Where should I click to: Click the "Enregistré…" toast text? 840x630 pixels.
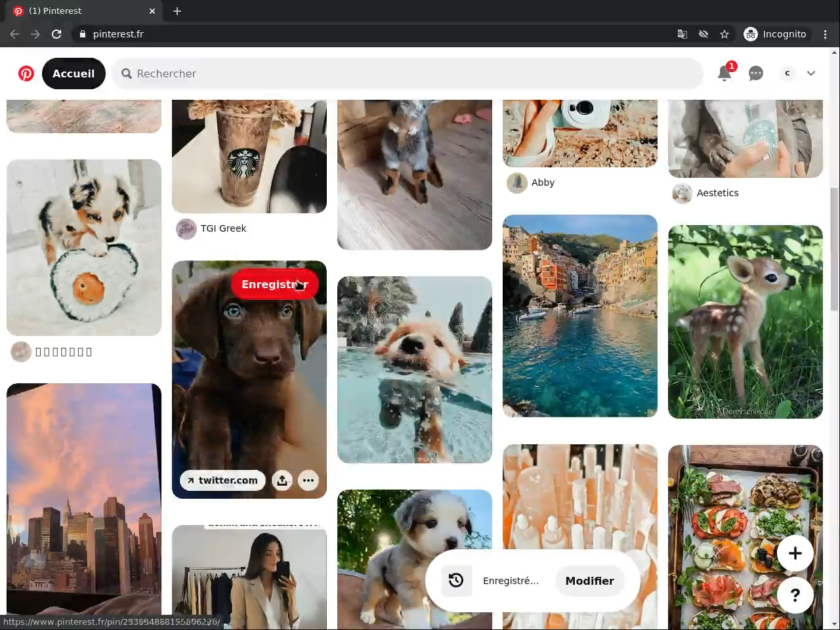coord(511,581)
